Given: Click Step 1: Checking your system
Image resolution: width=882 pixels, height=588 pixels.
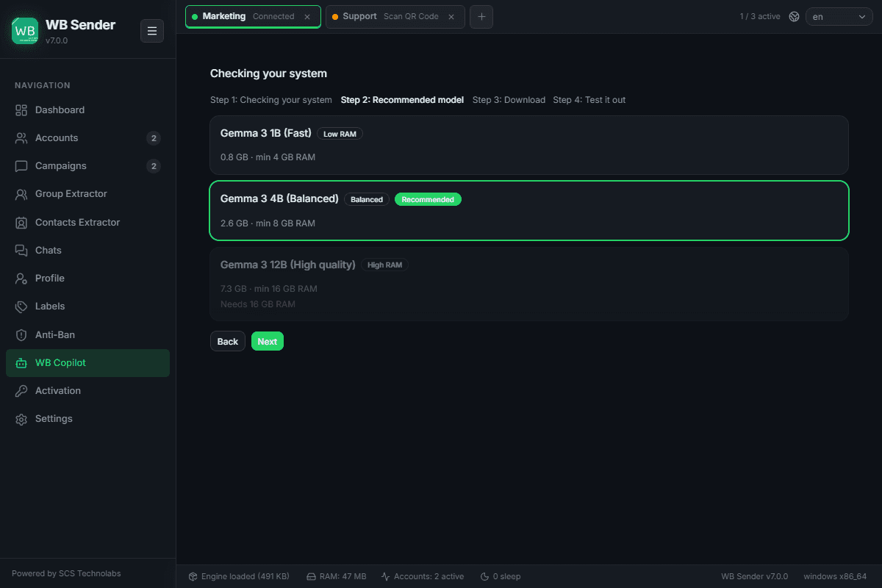Looking at the screenshot, I should (271, 100).
